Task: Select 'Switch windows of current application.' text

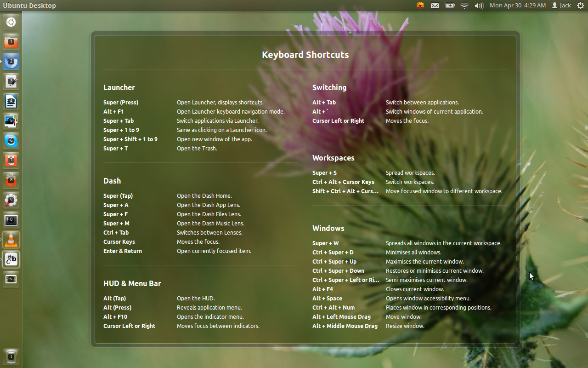Action: coord(435,112)
